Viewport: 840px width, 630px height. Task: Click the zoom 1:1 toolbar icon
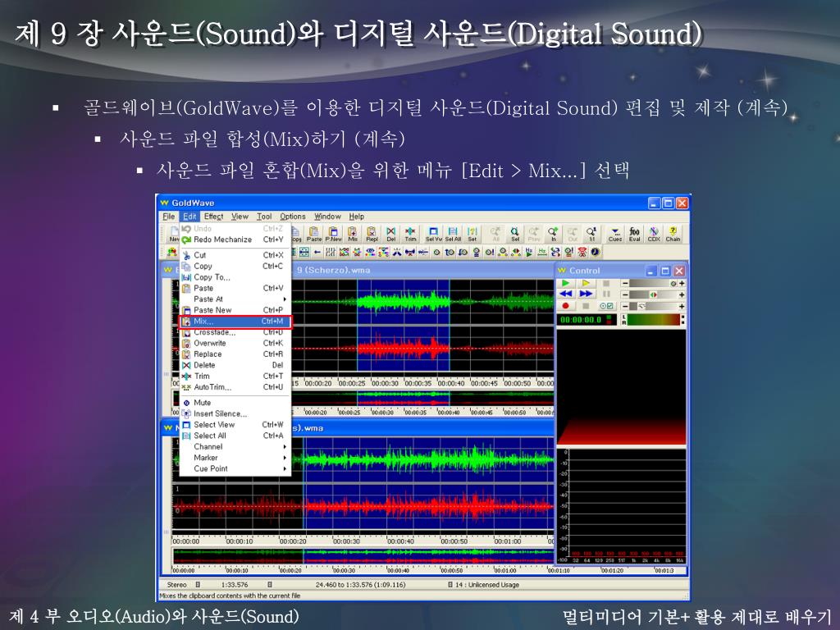pyautogui.click(x=591, y=234)
